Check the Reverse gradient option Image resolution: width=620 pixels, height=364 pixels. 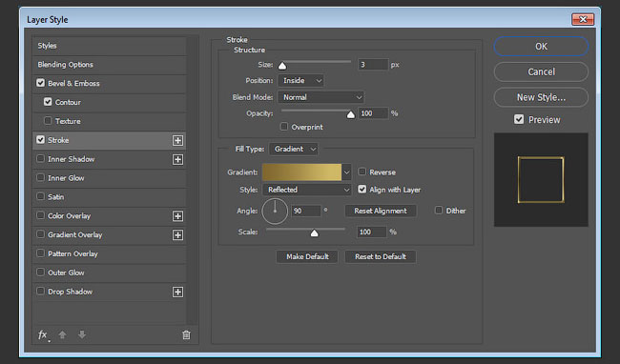(x=362, y=172)
